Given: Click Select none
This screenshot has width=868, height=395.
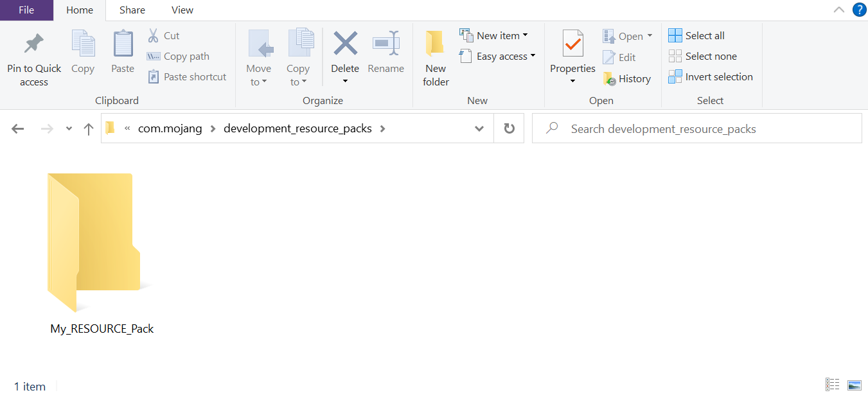Looking at the screenshot, I should 702,56.
